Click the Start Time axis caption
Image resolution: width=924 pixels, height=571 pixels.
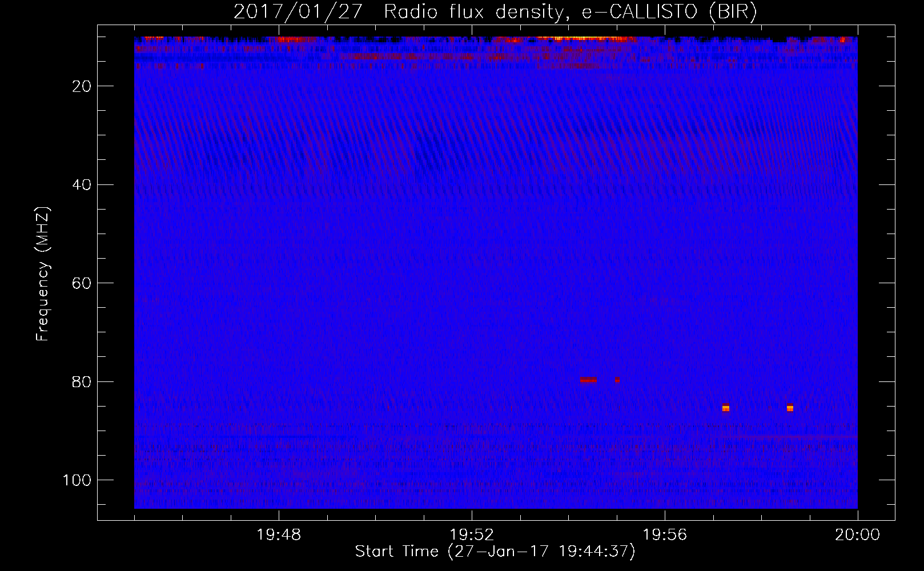[495, 552]
